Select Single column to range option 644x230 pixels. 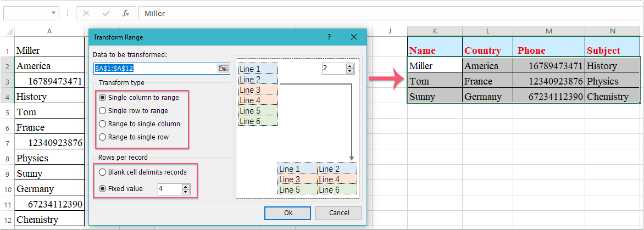tap(103, 97)
